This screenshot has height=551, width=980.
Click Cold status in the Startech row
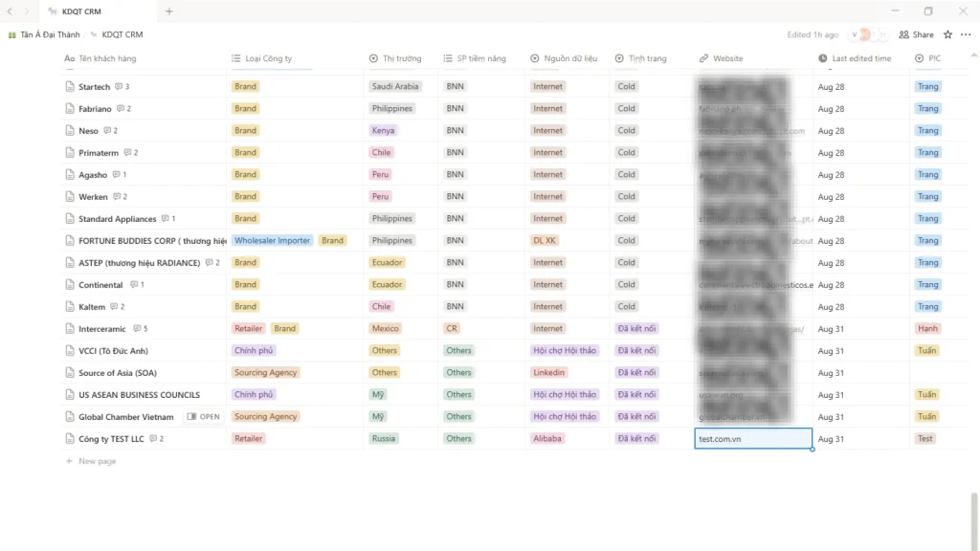pyautogui.click(x=626, y=86)
